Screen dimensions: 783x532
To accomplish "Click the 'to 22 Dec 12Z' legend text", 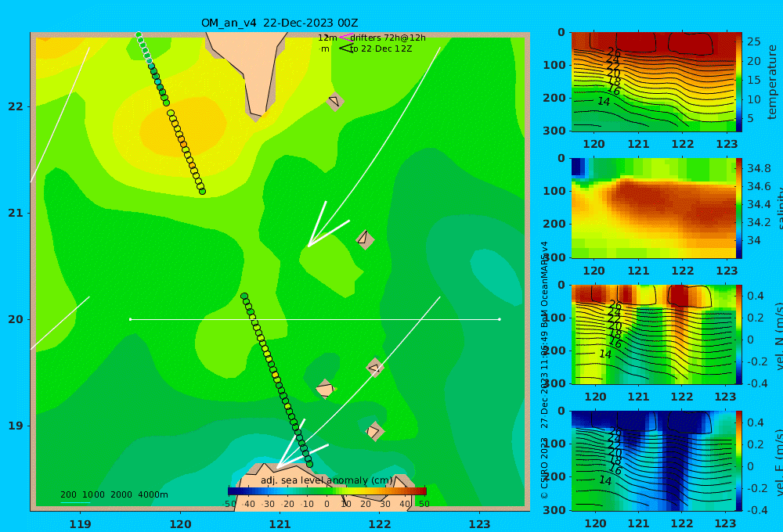I will click(x=381, y=49).
